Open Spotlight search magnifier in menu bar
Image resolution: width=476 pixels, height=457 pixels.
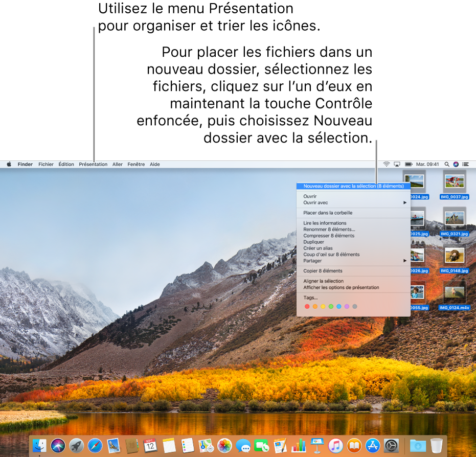coord(447,164)
